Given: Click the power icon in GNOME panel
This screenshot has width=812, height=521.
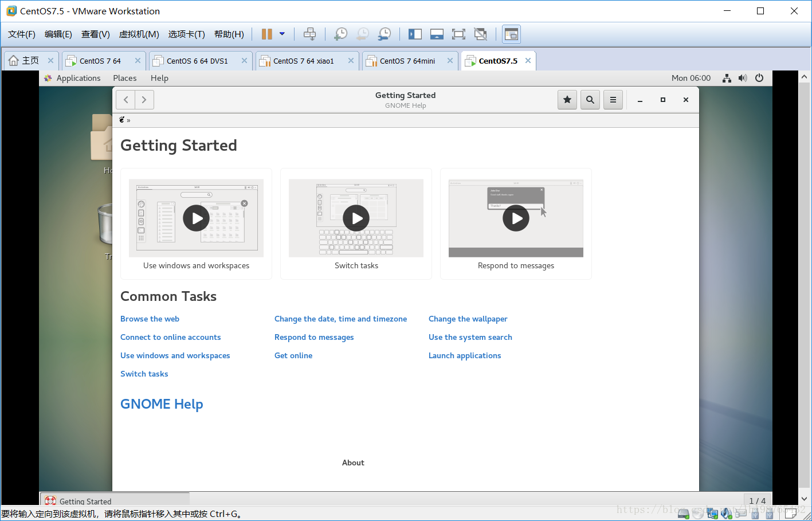Looking at the screenshot, I should [759, 78].
